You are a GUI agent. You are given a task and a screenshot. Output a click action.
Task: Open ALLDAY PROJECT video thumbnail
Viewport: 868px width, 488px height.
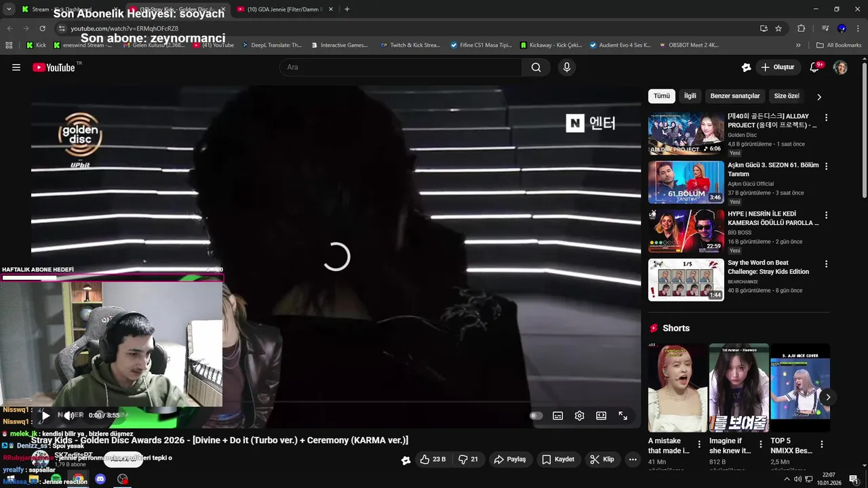[686, 134]
